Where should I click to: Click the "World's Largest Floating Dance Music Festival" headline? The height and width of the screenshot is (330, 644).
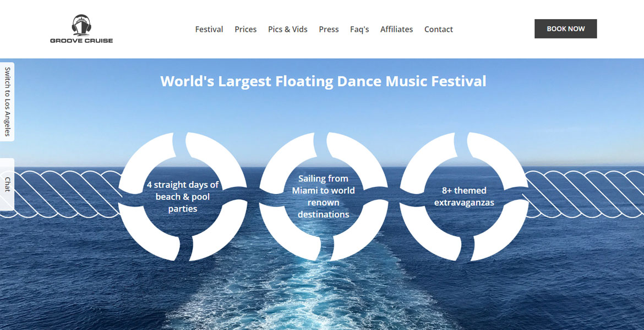[x=322, y=81]
